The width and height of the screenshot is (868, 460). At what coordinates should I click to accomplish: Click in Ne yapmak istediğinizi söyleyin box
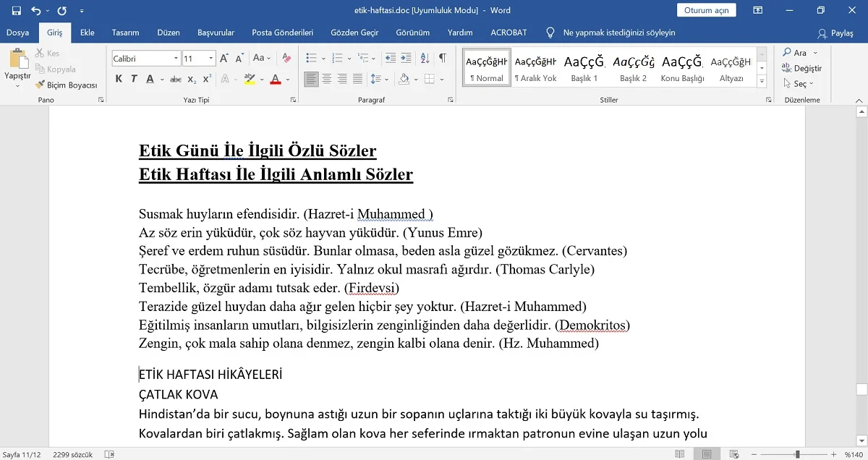(618, 33)
